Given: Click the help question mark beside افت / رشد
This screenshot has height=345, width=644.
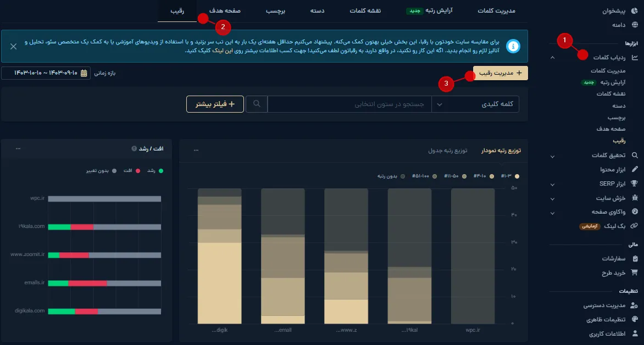Looking at the screenshot, I should [x=134, y=148].
